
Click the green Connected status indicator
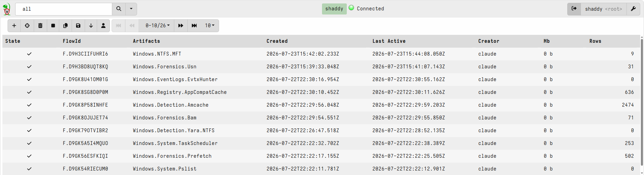351,8
